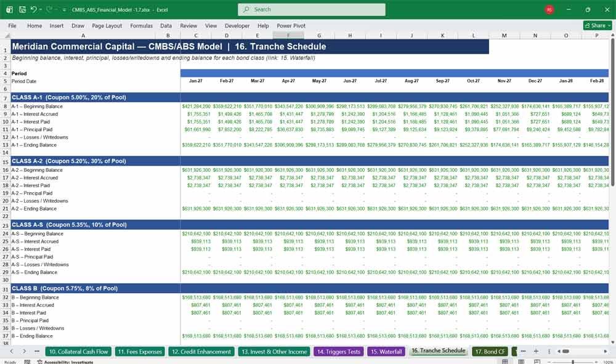Open the 12. Credit Enhancement sheet
Viewport: 616px width, 364px height.
[201, 352]
